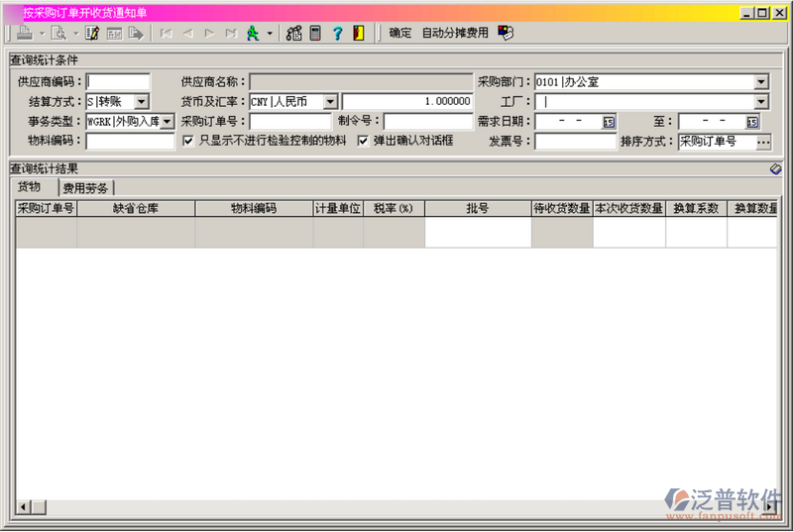Click the 本次收货数量 column header
Viewport: 793px width, 532px height.
coord(629,208)
